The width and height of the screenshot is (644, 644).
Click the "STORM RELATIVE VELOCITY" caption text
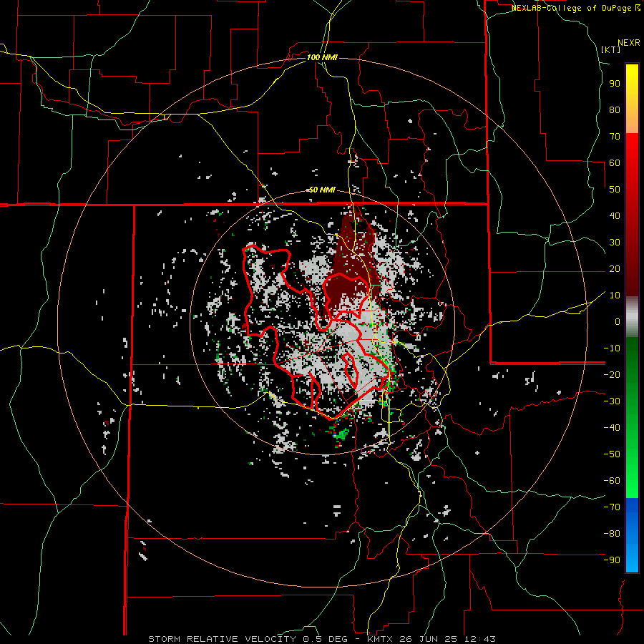(x=222, y=639)
